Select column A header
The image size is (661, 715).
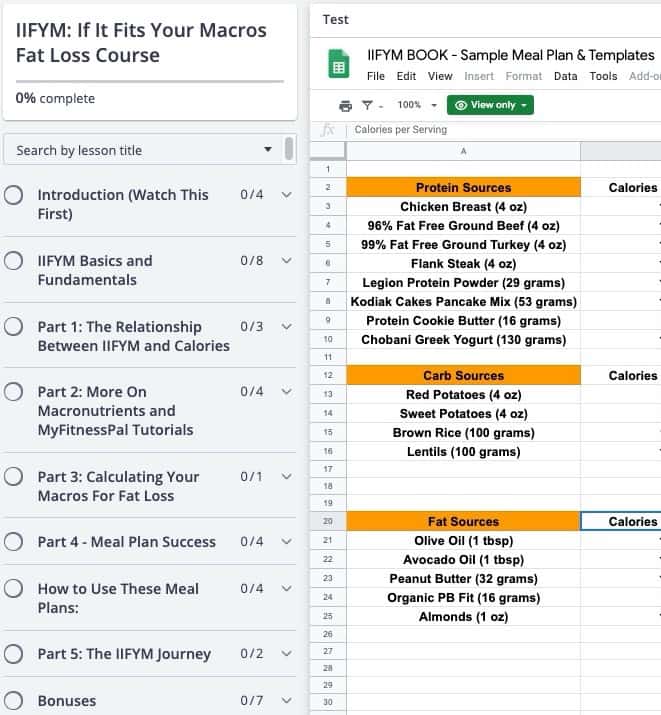click(x=464, y=151)
